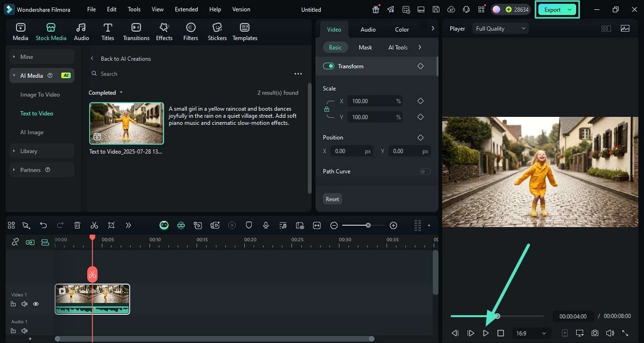
Task: Add keyframe for Transform
Action: click(421, 66)
